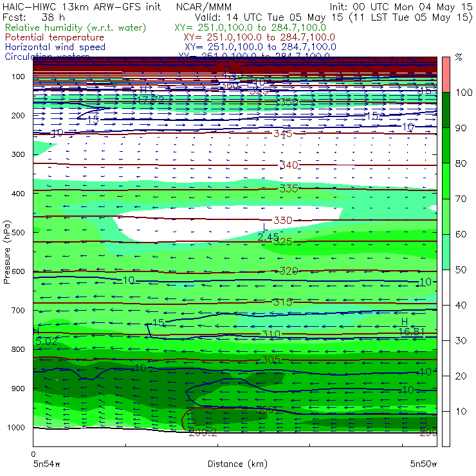Image resolution: width=476 pixels, height=476 pixels.
Task: Click the 900 hPa pressure axis label
Action: click(x=18, y=389)
